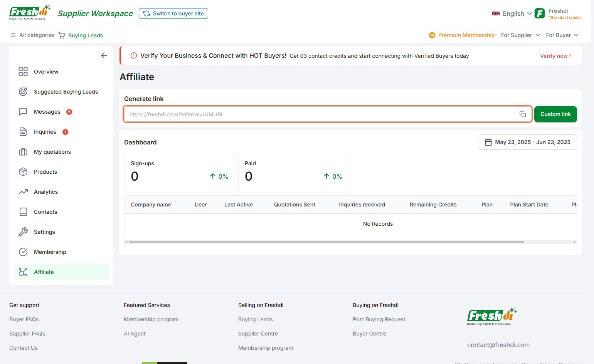This screenshot has height=364, width=594.
Task: Expand the For Supplier menu
Action: tap(520, 35)
